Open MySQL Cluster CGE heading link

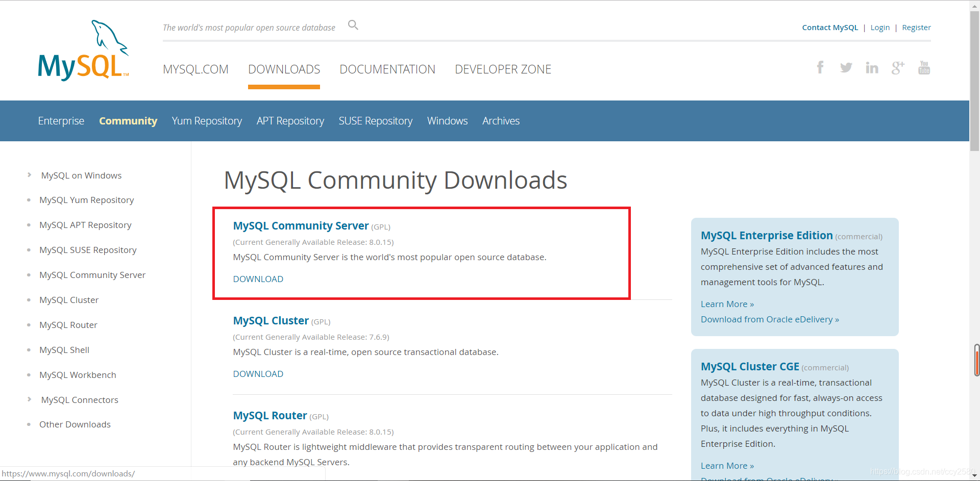(x=750, y=367)
